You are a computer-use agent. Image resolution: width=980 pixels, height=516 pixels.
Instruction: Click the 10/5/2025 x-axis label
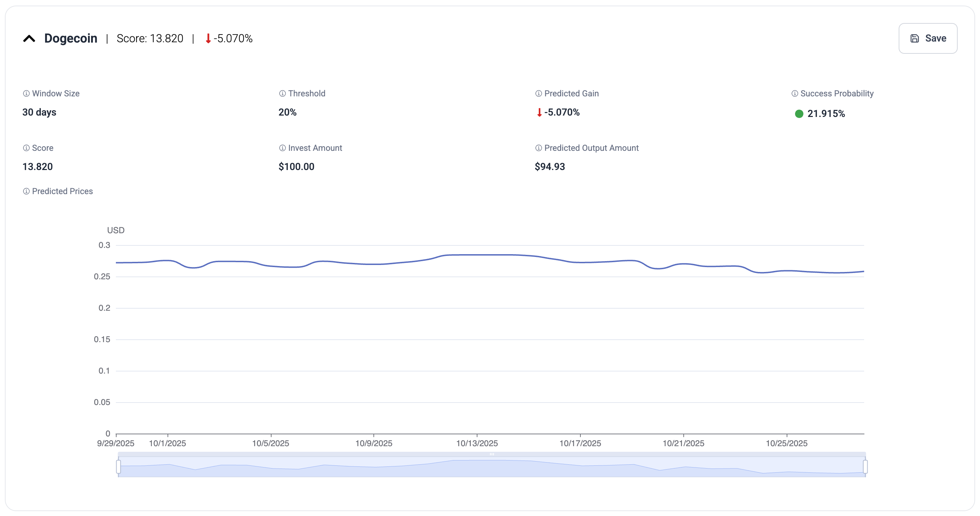coord(270,443)
